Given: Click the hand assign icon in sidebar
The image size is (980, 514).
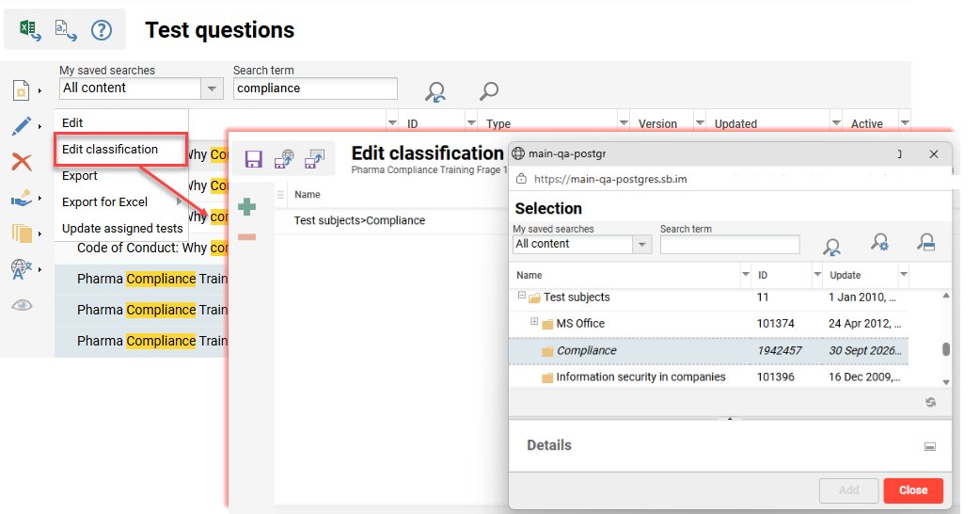Looking at the screenshot, I should (22, 198).
